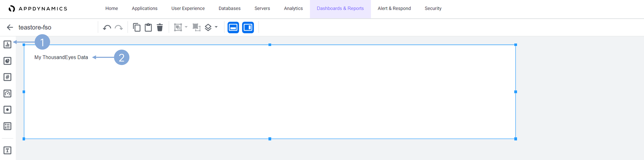The image size is (644, 160).
Task: Add a list widget
Action: click(x=7, y=126)
